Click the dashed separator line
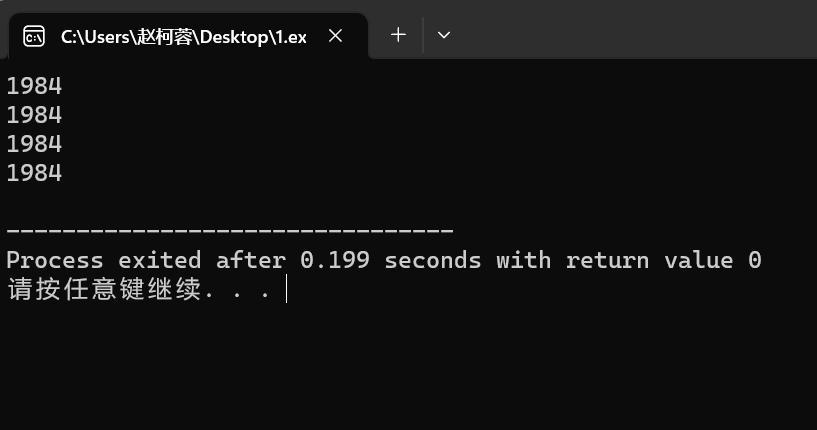817x430 pixels. pyautogui.click(x=230, y=231)
